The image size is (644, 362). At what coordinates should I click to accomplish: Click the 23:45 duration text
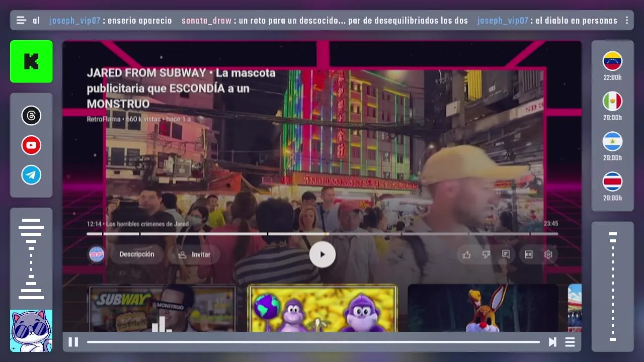tap(550, 224)
